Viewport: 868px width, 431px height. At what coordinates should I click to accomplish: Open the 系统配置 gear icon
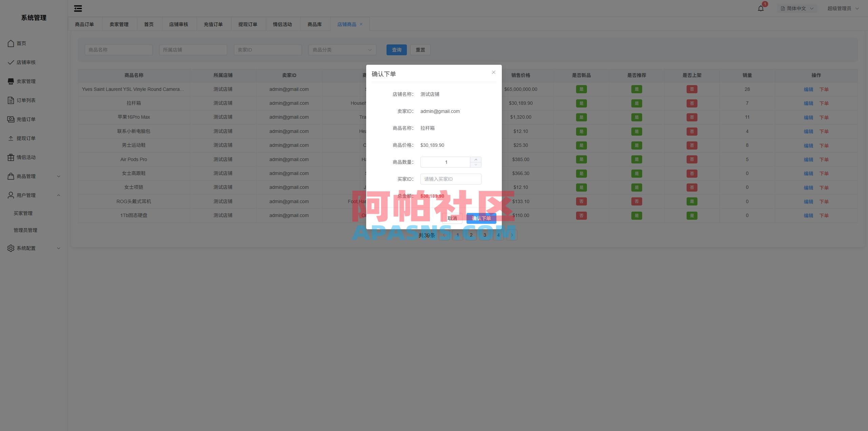pos(11,248)
